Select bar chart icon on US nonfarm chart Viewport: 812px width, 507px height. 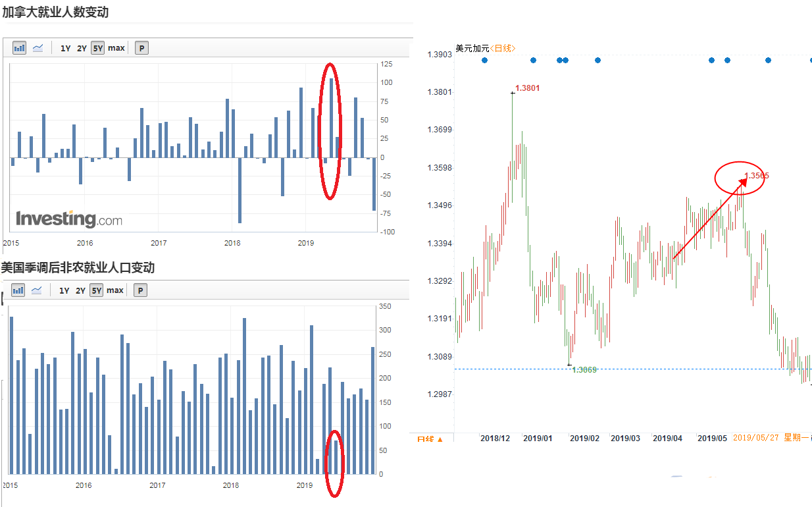click(x=18, y=290)
